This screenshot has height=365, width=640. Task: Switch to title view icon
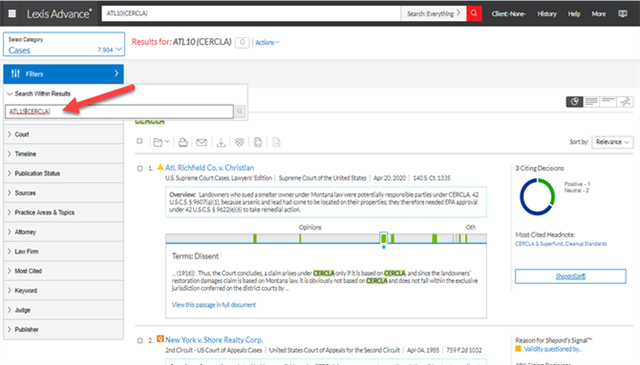pyautogui.click(x=608, y=101)
